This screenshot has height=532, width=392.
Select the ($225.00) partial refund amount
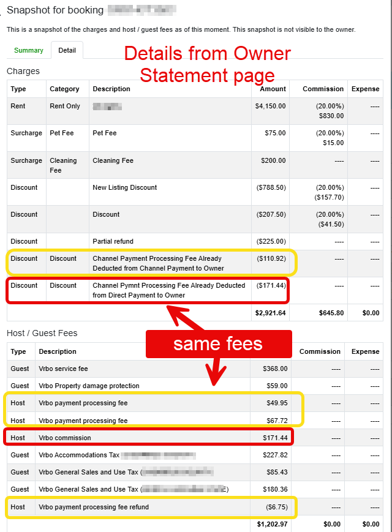click(x=271, y=241)
